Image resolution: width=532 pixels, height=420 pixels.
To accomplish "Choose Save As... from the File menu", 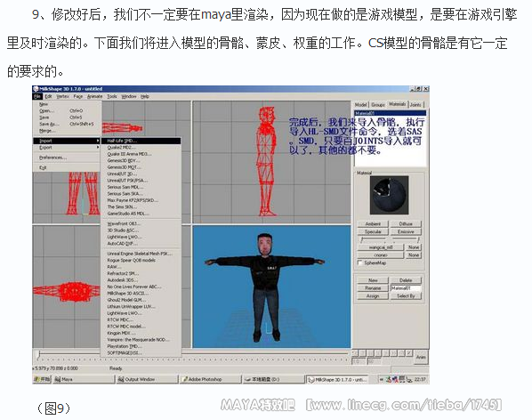I will coord(67,124).
